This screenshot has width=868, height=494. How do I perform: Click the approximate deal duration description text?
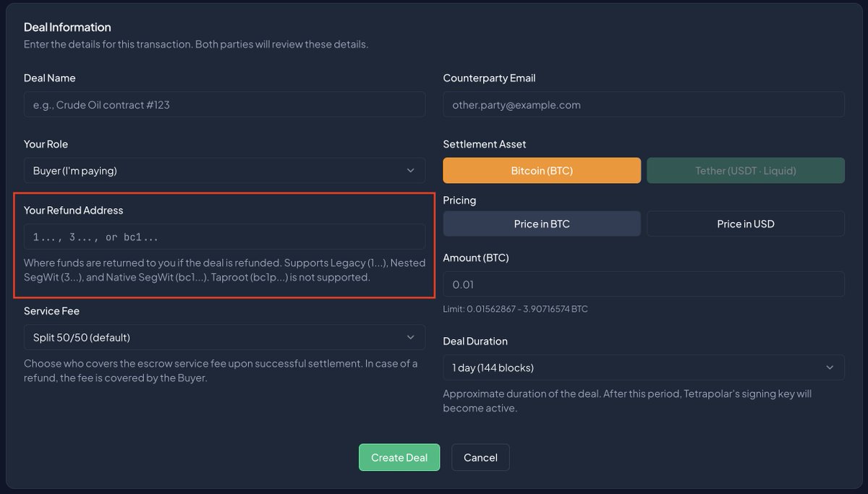point(627,401)
